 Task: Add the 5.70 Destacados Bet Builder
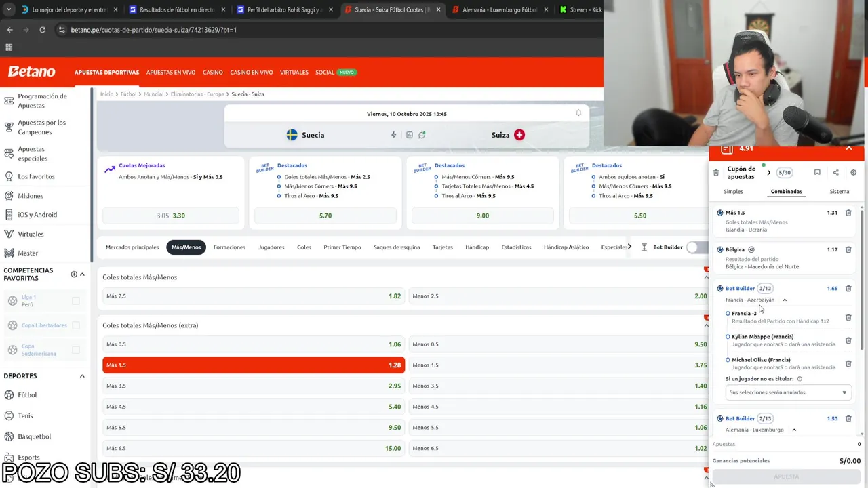pos(325,216)
